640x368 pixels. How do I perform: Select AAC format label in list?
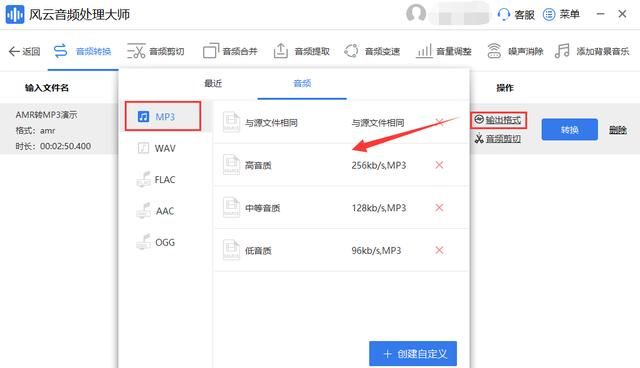click(165, 211)
